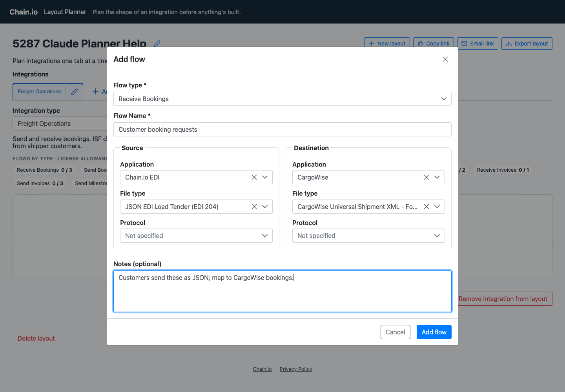The height and width of the screenshot is (392, 565).
Task: Expand the Source Application dropdown chevron
Action: [265, 177]
